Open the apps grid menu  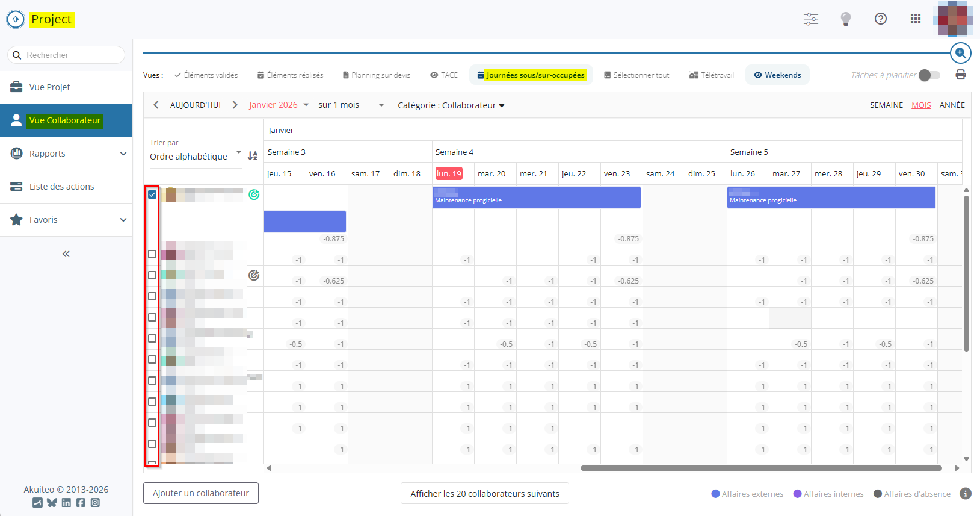[x=916, y=19]
